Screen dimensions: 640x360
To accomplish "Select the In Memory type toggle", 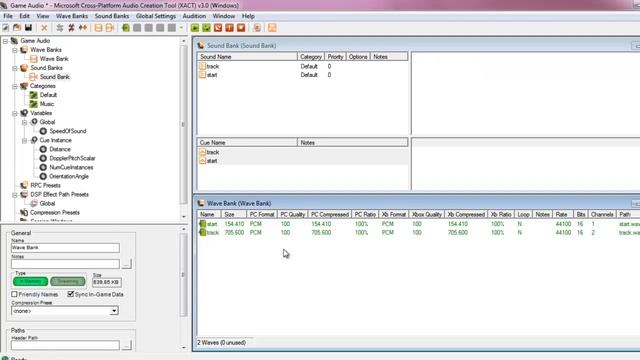I will (31, 282).
